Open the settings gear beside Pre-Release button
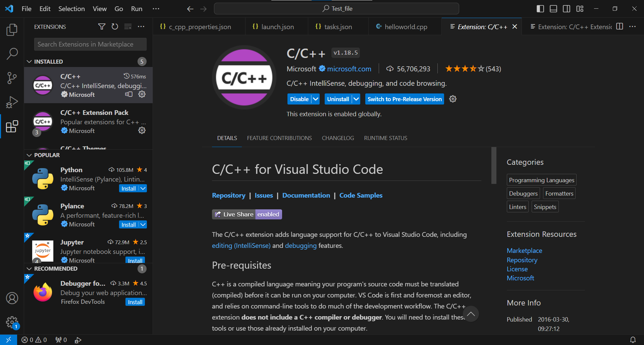The height and width of the screenshot is (345, 644). tap(453, 99)
